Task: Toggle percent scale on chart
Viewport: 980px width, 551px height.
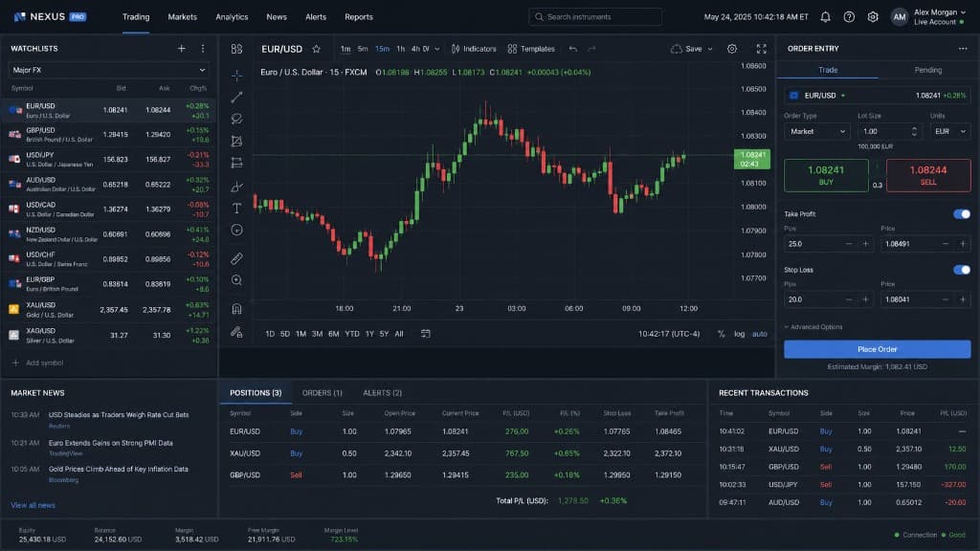Action: click(722, 334)
